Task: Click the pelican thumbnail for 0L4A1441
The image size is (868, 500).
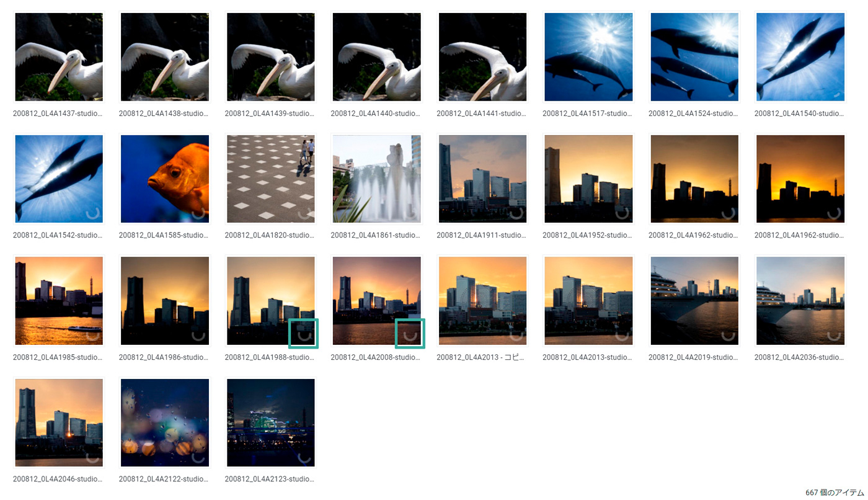Action: click(483, 57)
